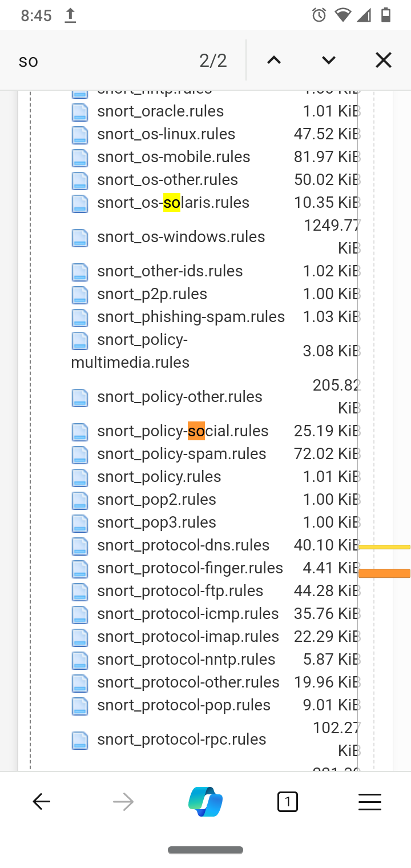Open snort_protocol-finger.rules file

(190, 568)
